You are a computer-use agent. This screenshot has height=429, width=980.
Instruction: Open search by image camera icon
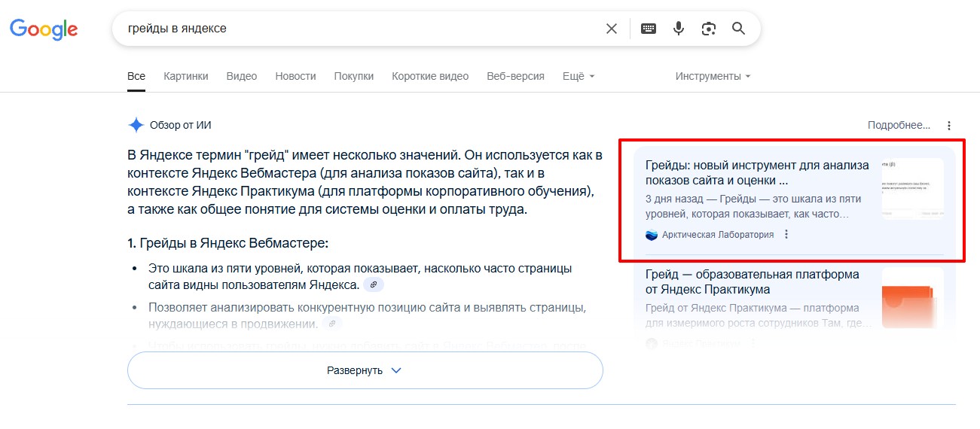708,29
